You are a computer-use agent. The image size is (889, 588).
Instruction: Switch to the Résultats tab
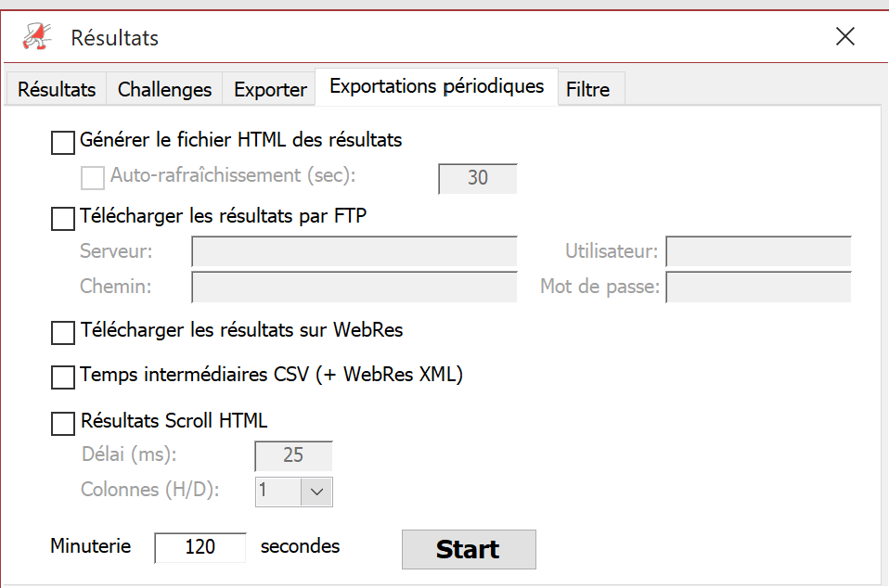coord(56,90)
